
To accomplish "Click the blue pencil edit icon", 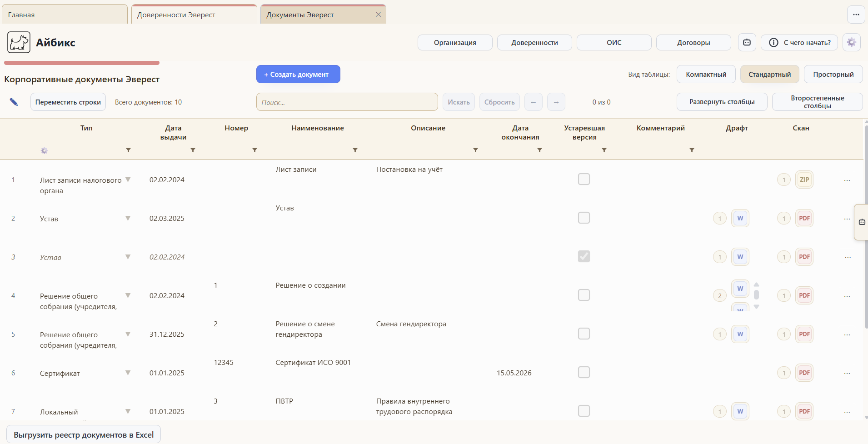I will (x=14, y=102).
